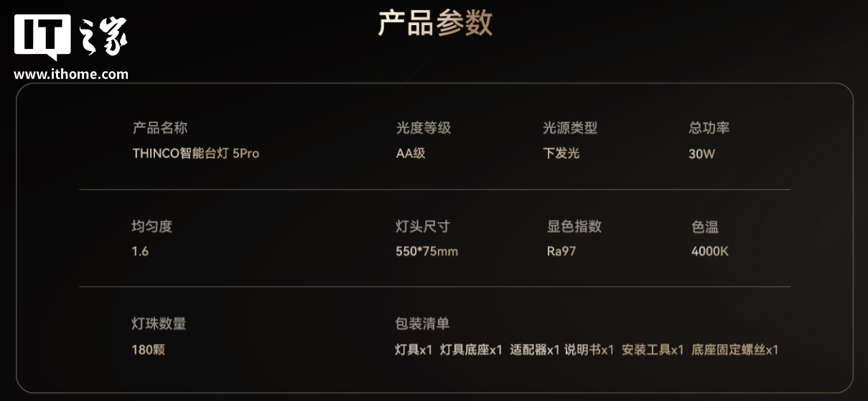
Task: Click the 30W power value
Action: pos(701,153)
